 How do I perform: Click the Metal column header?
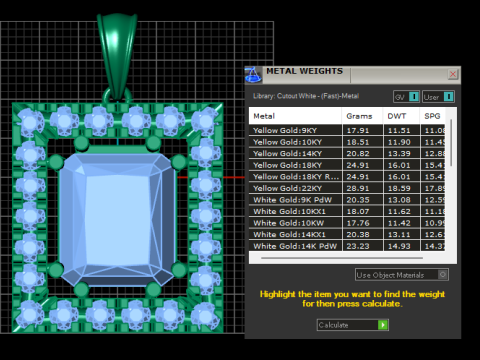coord(295,116)
